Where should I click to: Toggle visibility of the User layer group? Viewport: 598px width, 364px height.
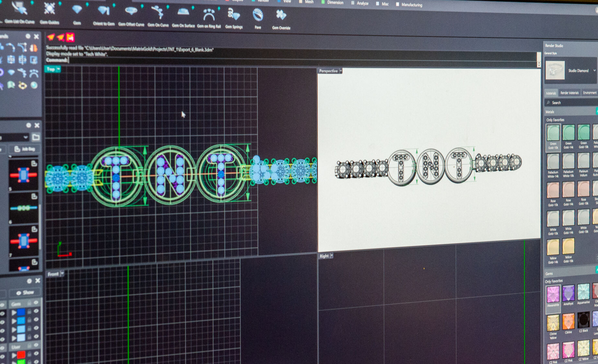pyautogui.click(x=36, y=346)
